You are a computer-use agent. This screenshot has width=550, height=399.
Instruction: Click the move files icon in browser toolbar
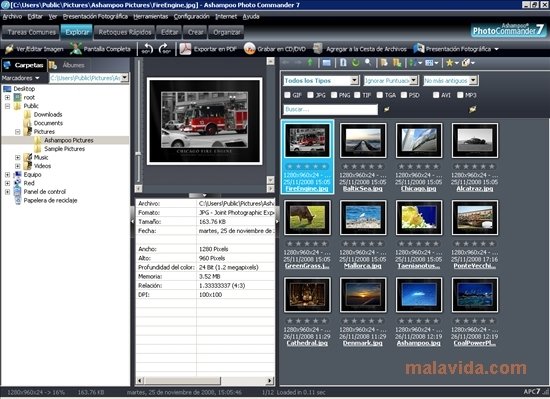coord(397,63)
